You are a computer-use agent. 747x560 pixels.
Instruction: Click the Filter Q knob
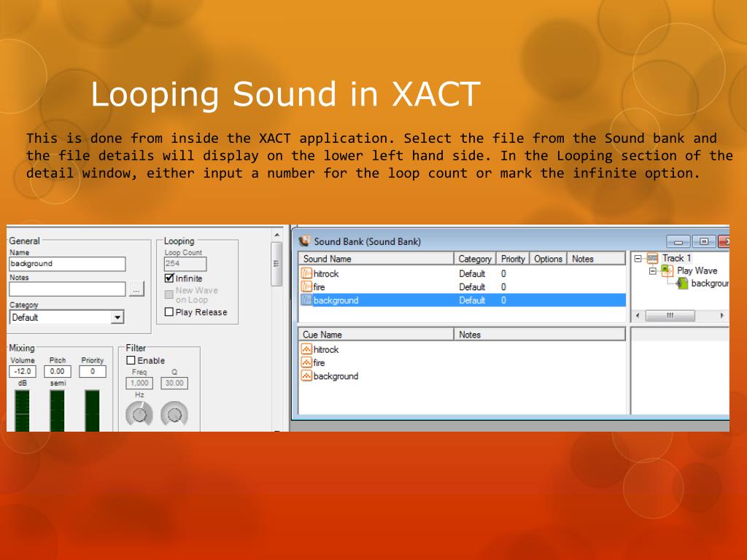[x=174, y=414]
